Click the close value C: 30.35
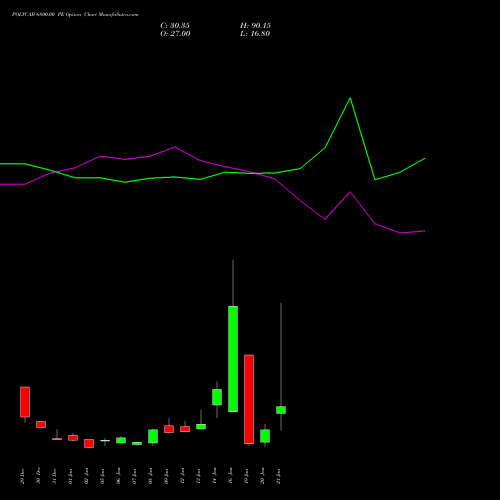500x500 pixels. coord(175,26)
